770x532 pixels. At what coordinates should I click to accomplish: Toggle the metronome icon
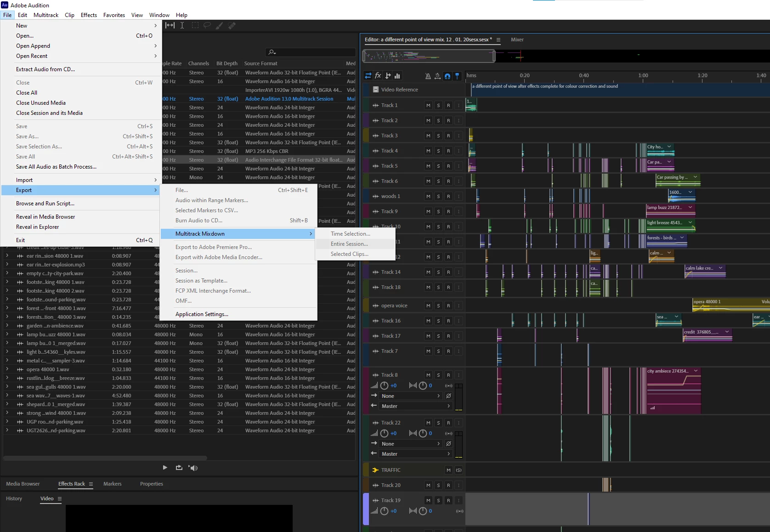(x=428, y=76)
